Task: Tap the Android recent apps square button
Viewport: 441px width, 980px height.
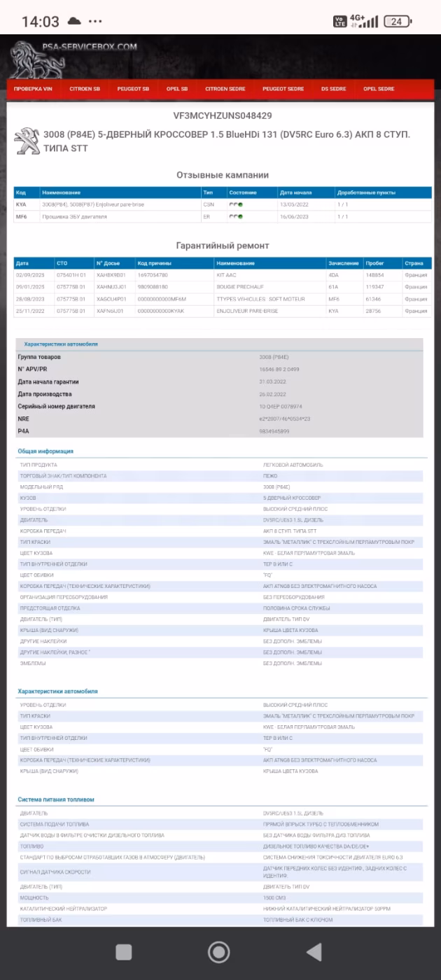Action: click(x=123, y=951)
